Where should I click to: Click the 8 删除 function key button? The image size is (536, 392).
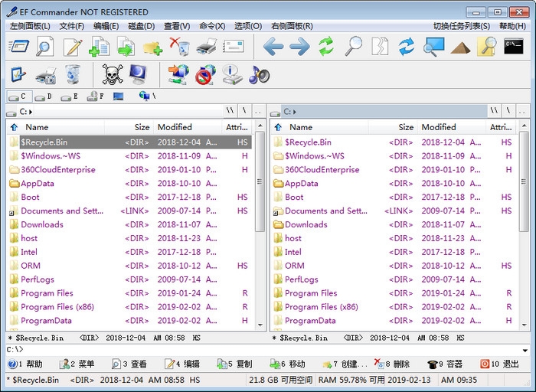(x=392, y=364)
